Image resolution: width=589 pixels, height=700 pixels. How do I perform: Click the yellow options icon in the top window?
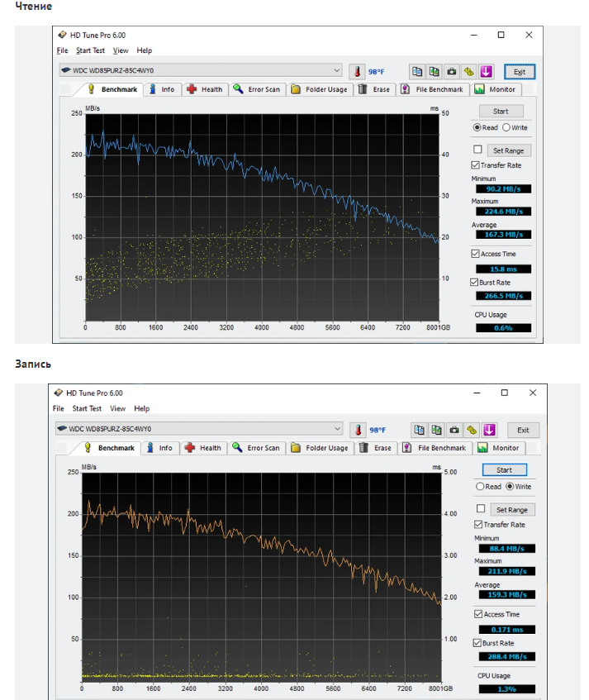468,71
